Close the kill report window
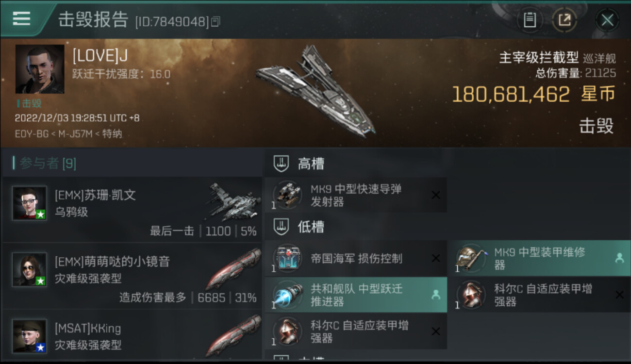Screen dimensions: 631x364 click(x=607, y=20)
